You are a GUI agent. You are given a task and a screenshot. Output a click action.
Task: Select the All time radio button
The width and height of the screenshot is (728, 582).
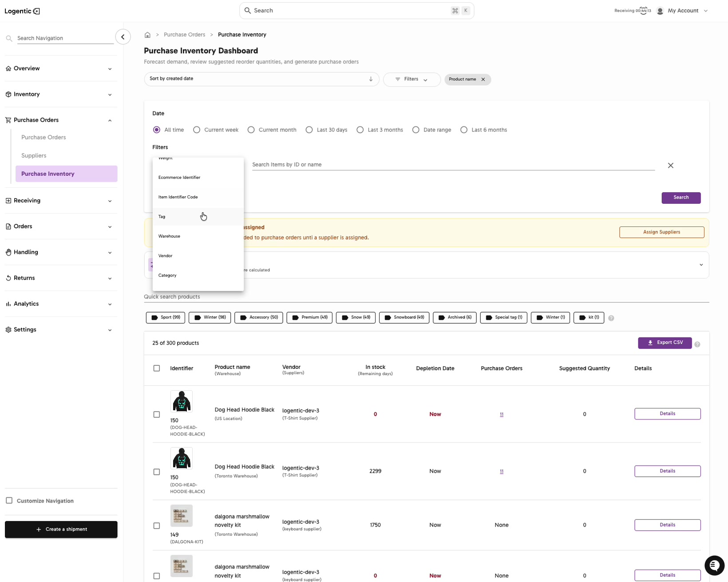[x=157, y=130]
